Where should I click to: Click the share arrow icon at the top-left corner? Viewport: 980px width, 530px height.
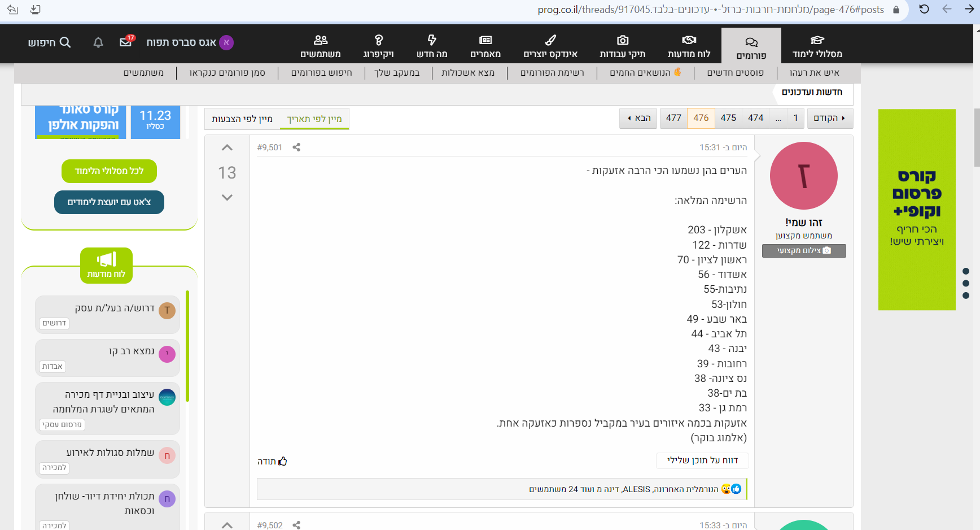tap(12, 10)
